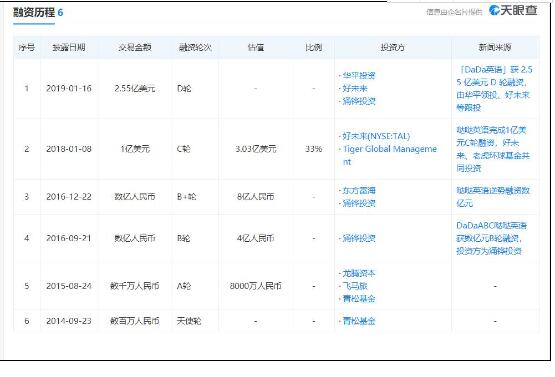
Task: Click 青松基金 link in A轮 row
Action: (x=359, y=299)
